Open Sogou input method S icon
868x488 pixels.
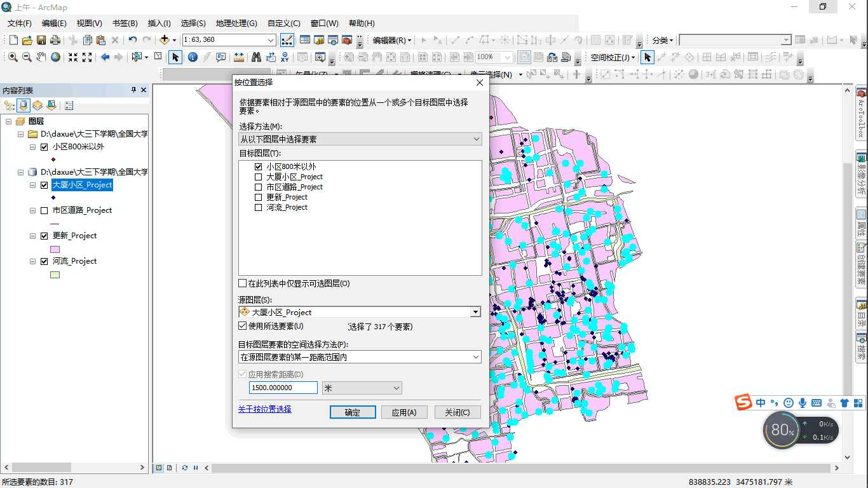[743, 402]
